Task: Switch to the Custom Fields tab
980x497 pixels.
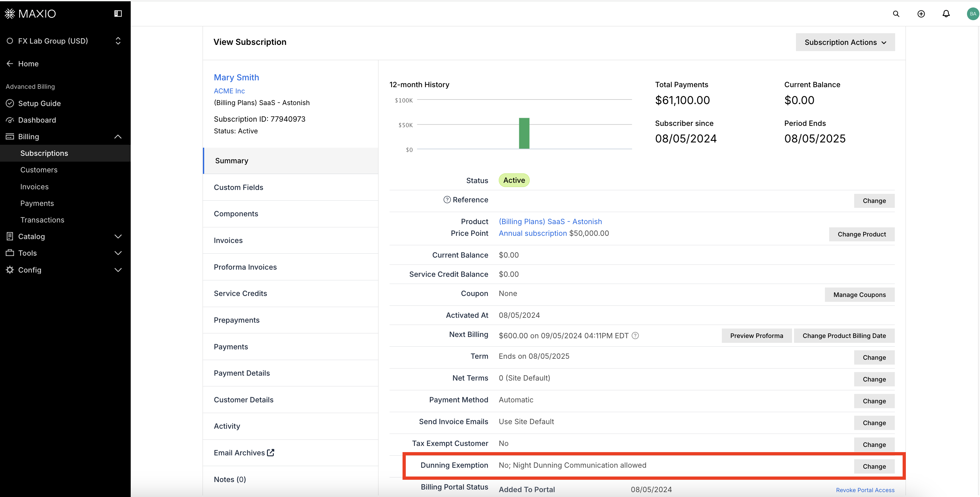Action: (291, 187)
